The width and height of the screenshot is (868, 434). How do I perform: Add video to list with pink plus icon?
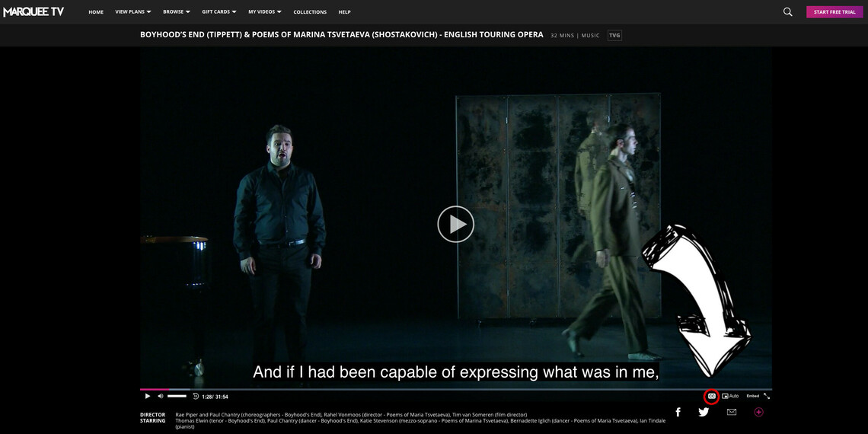[x=759, y=412]
